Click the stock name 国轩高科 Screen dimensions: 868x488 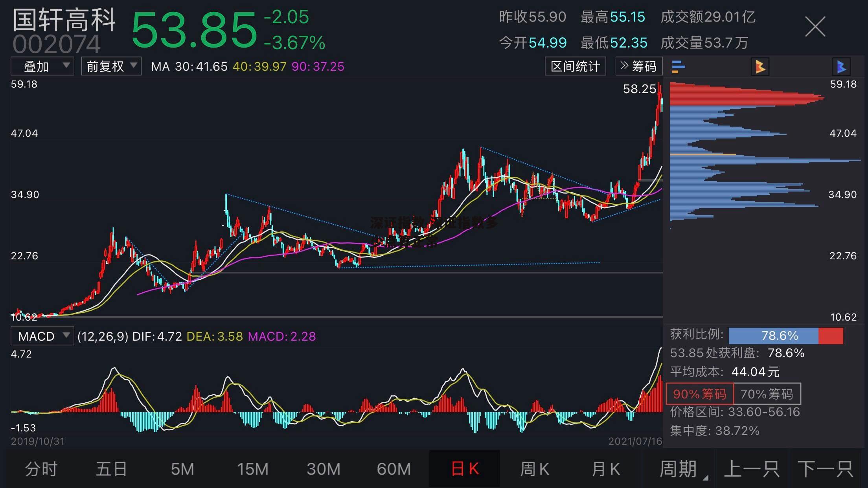click(64, 20)
